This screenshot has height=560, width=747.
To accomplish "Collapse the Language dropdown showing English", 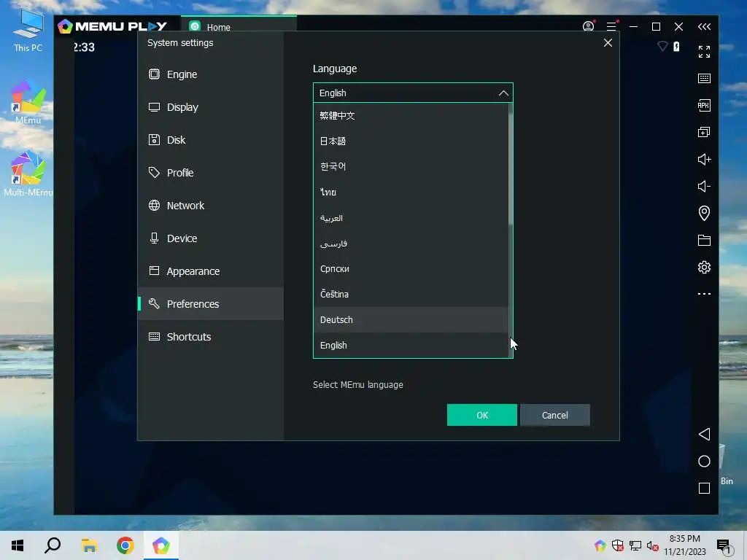I will (413, 93).
